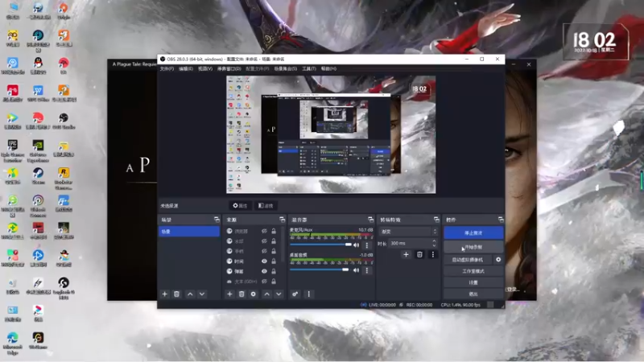Viewport: 644px width, 362px height.
Task: Click the OBS preview canvas
Action: pos(331,134)
